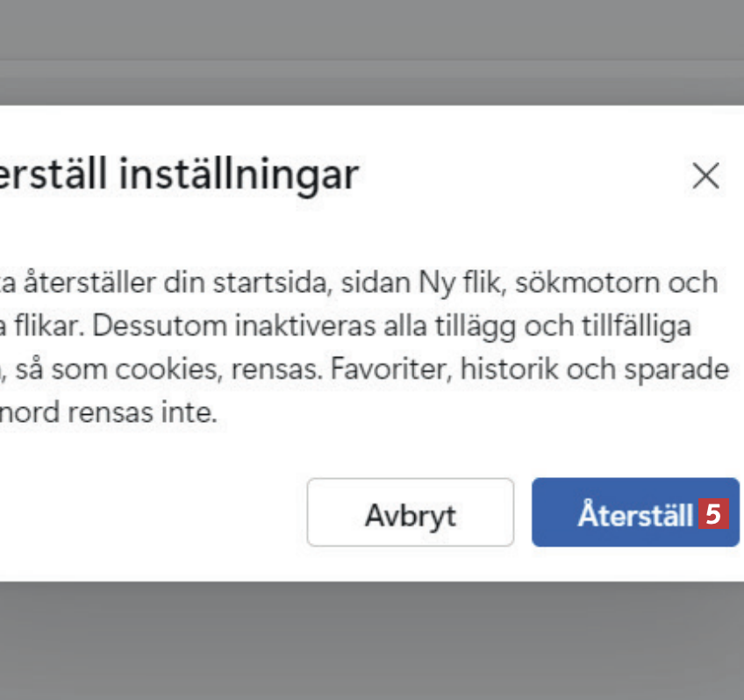Click the dimmed backdrop above the dialog
The image size is (744, 700).
pyautogui.click(x=372, y=53)
